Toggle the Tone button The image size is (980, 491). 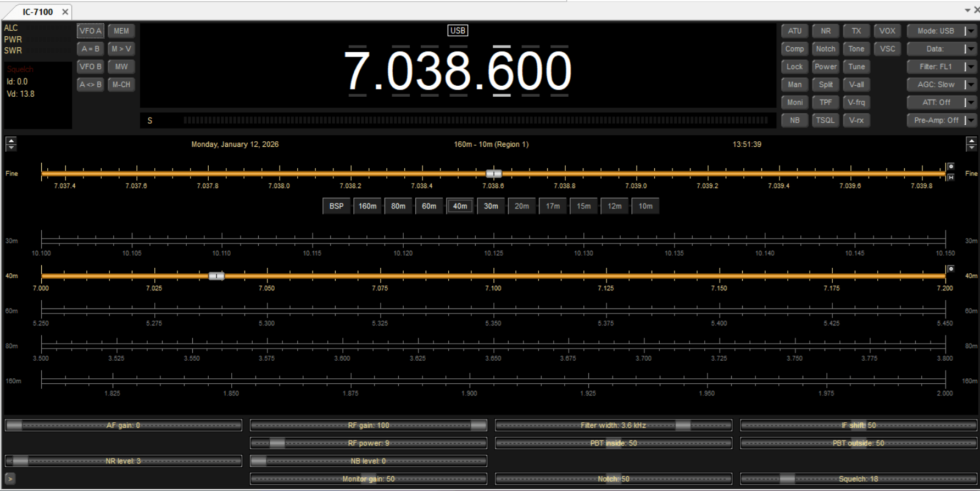point(856,49)
